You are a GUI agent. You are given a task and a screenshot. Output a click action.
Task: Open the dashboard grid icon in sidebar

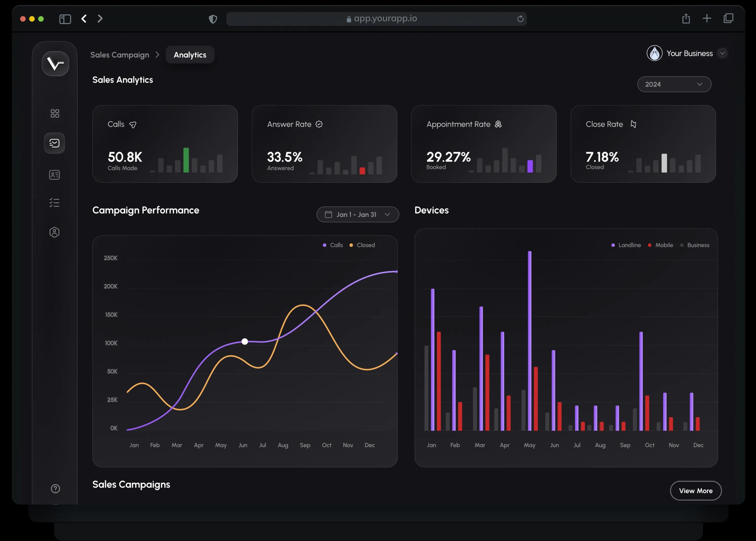pos(55,114)
